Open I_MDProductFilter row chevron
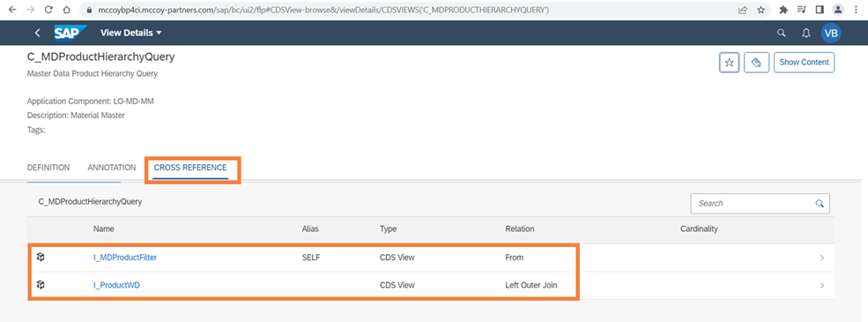The height and width of the screenshot is (322, 868). point(822,258)
